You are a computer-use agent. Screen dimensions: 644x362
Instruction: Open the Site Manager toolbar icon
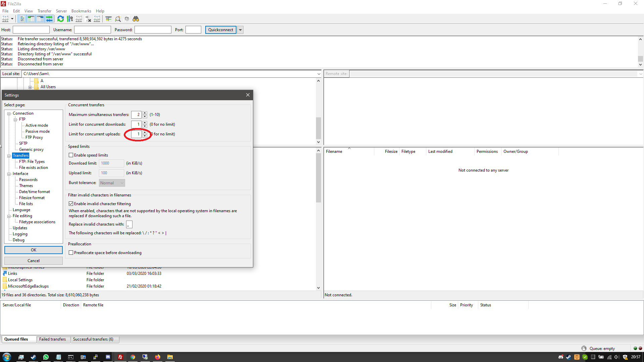tap(5, 19)
